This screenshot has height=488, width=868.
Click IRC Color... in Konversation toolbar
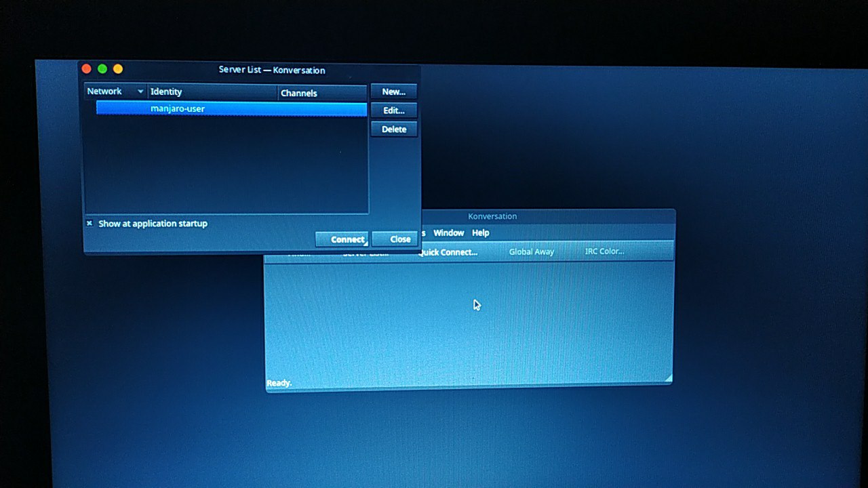604,251
